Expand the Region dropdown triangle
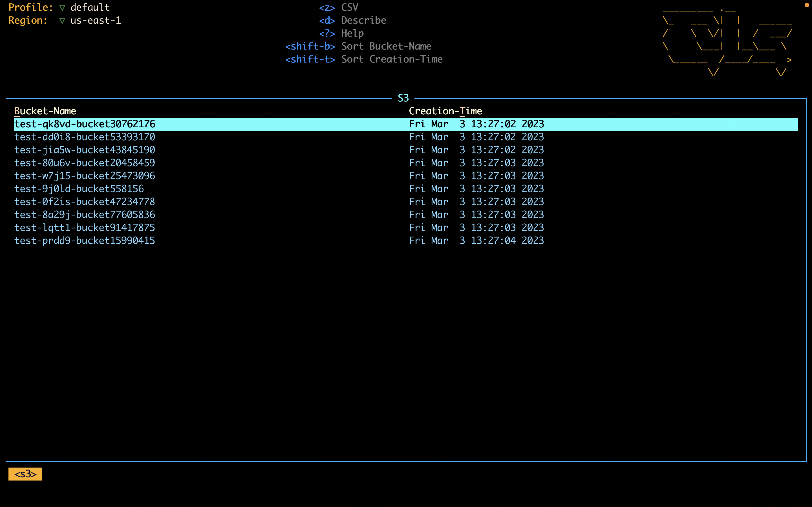Screen dimensions: 812x507 (x=62, y=21)
